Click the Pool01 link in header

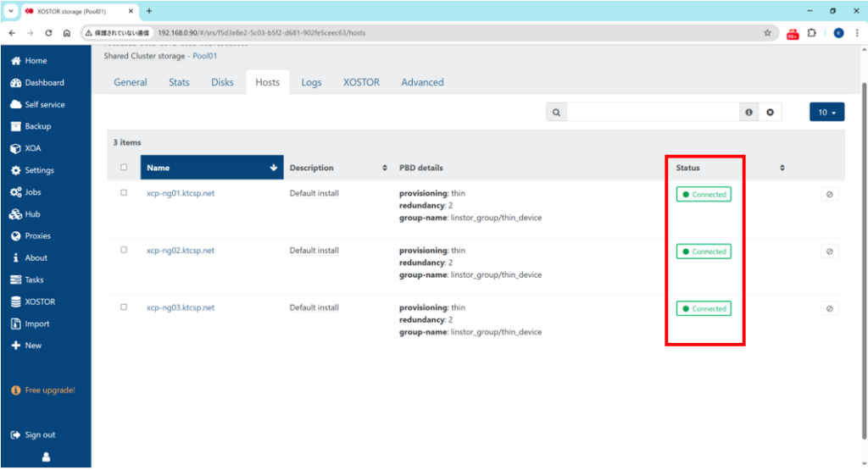pos(207,56)
